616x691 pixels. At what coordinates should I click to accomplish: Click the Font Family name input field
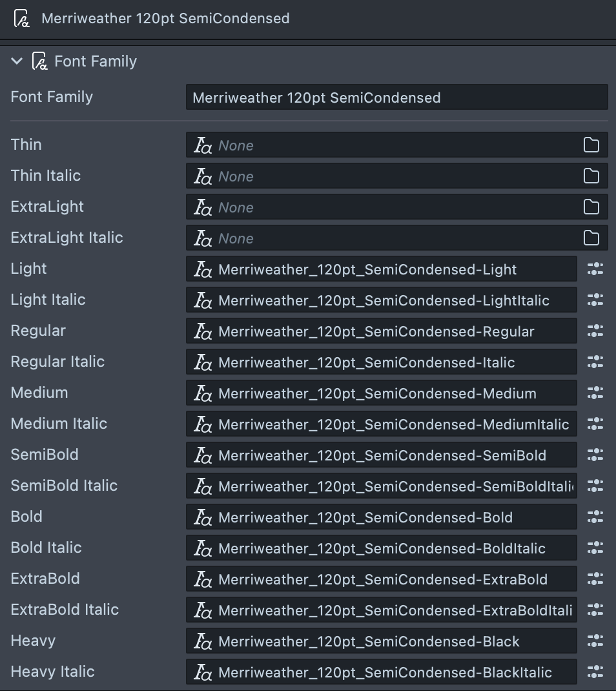[x=396, y=98]
